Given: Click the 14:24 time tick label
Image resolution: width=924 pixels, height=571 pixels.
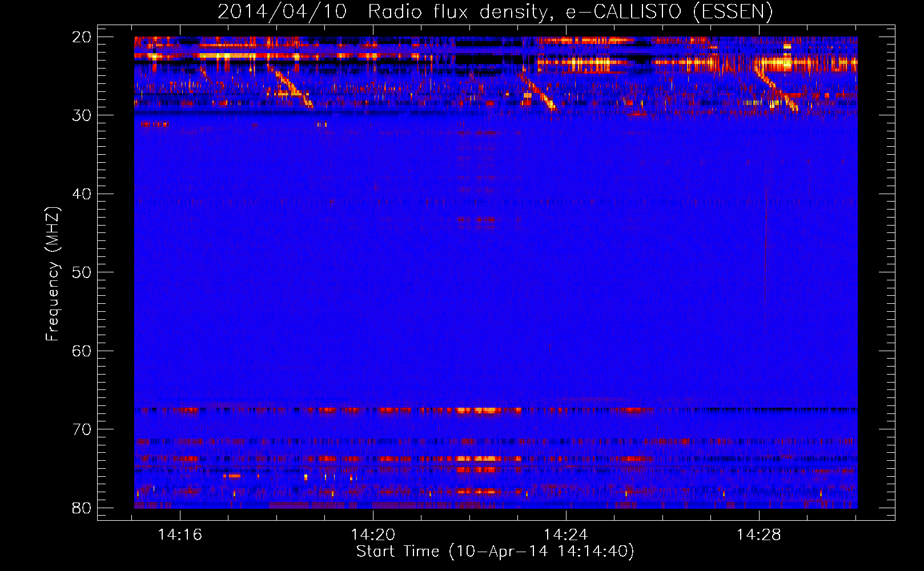Looking at the screenshot, I should point(565,535).
